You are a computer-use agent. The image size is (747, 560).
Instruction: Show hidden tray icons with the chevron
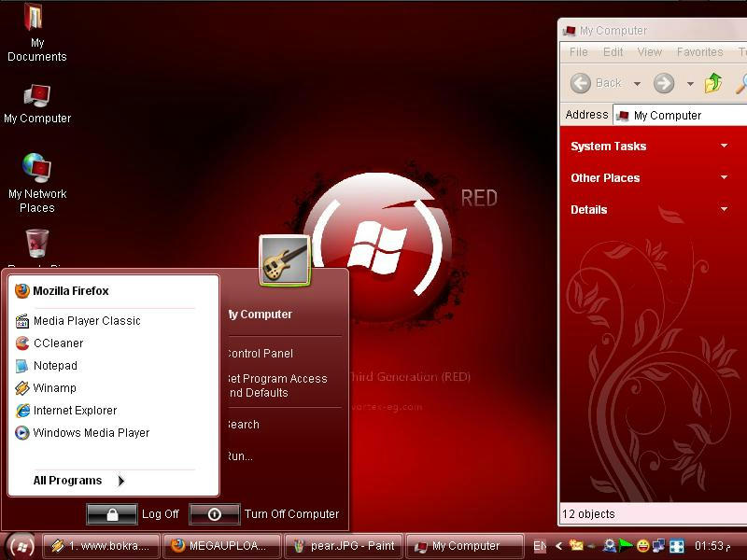(x=559, y=546)
